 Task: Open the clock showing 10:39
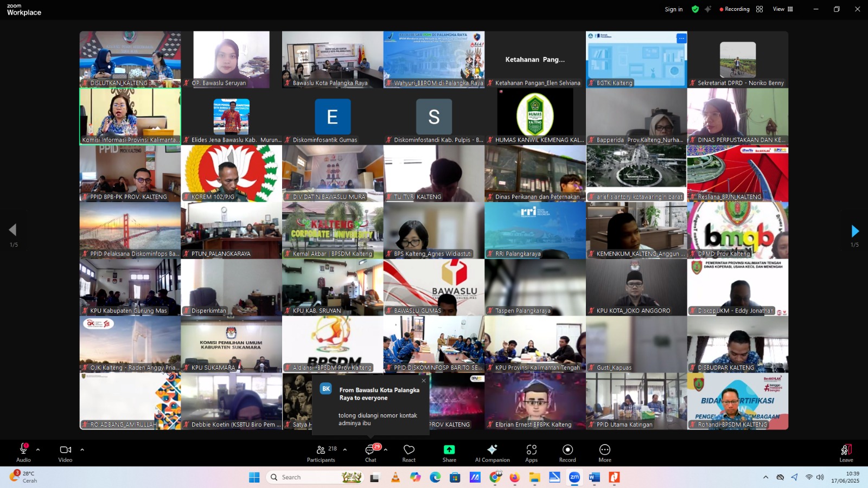click(x=845, y=477)
